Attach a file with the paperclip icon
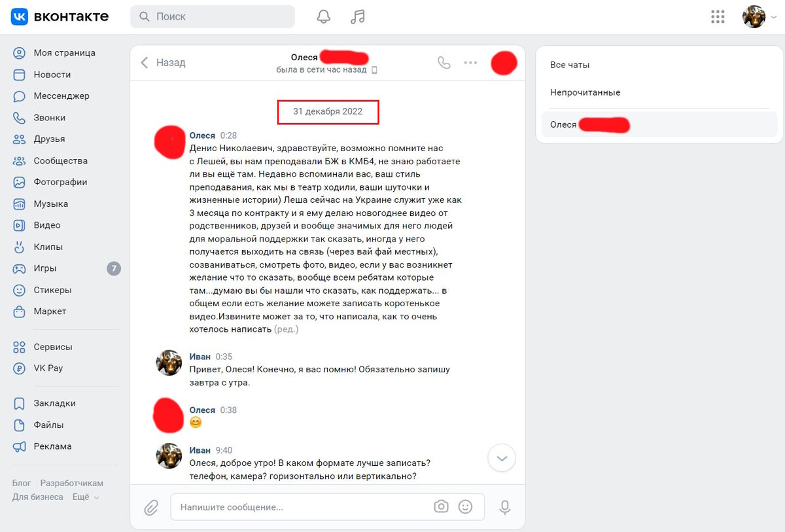Viewport: 785px width, 532px height. 151,507
